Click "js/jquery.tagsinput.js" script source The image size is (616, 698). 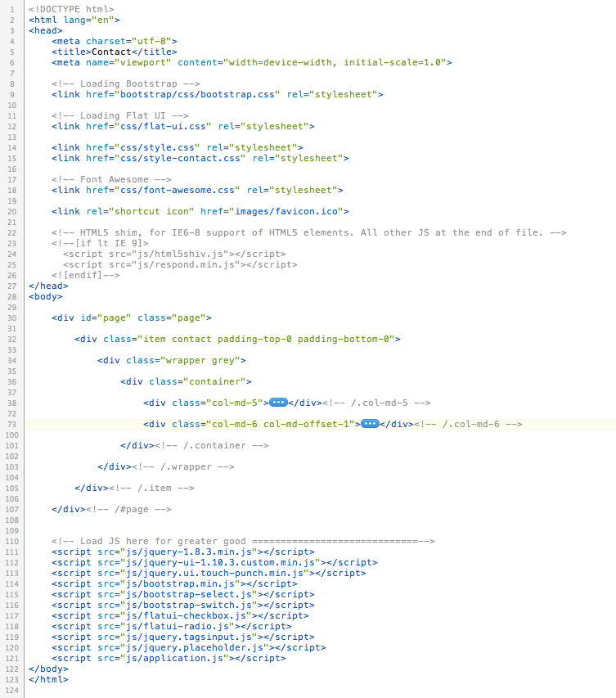[x=189, y=637]
